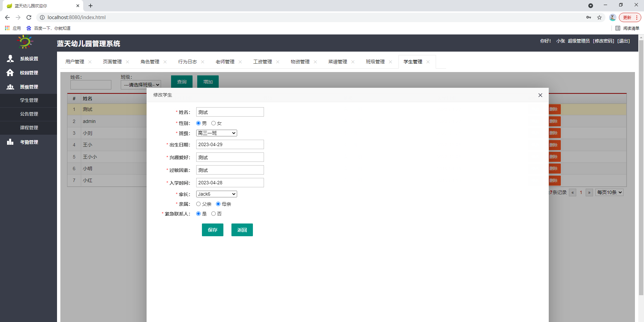Click the key icon in the address bar

(589, 17)
